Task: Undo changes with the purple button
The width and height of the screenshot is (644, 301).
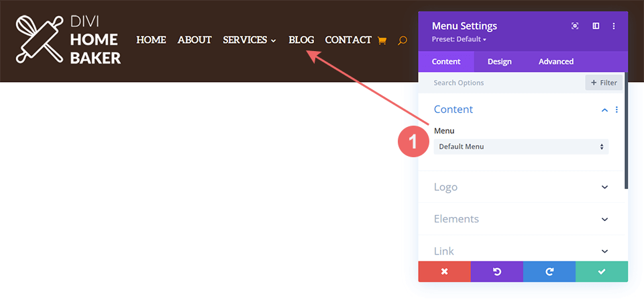Action: pyautogui.click(x=497, y=271)
